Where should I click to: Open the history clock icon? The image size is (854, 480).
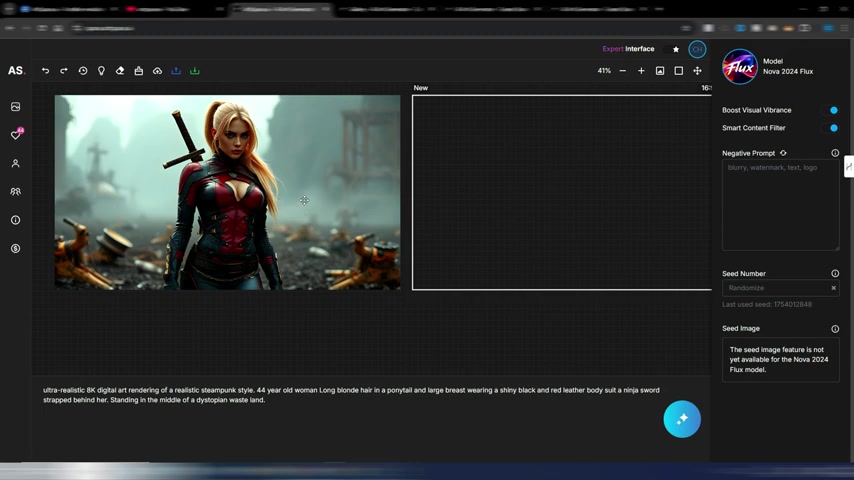pos(83,71)
